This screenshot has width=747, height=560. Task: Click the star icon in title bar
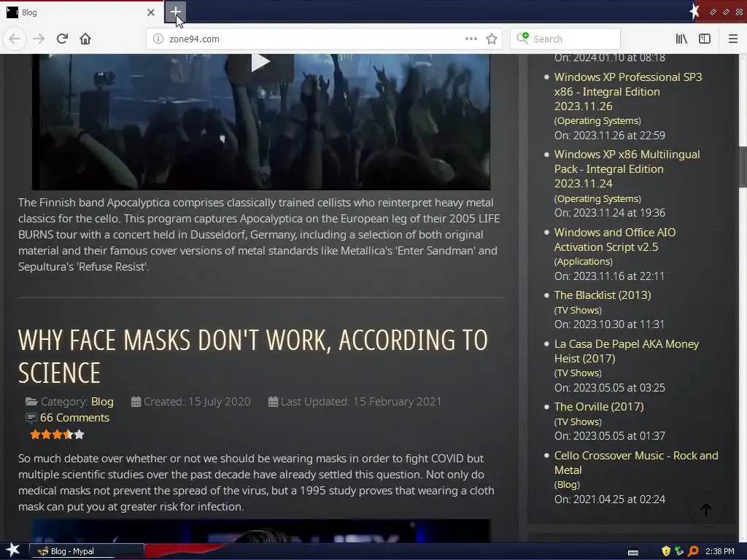tap(694, 11)
